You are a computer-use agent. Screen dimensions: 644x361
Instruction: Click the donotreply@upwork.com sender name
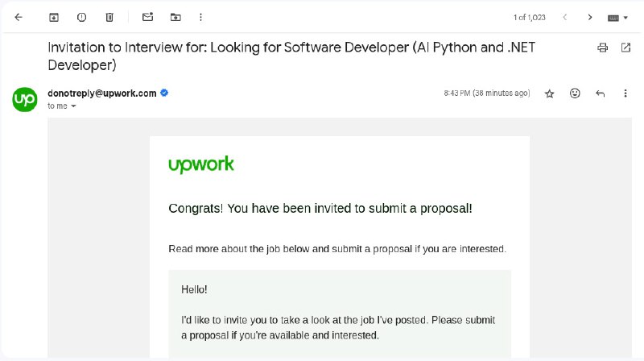point(102,93)
